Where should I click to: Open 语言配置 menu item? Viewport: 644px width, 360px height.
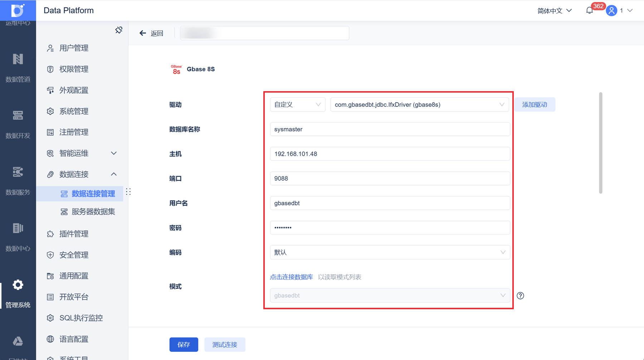point(74,339)
